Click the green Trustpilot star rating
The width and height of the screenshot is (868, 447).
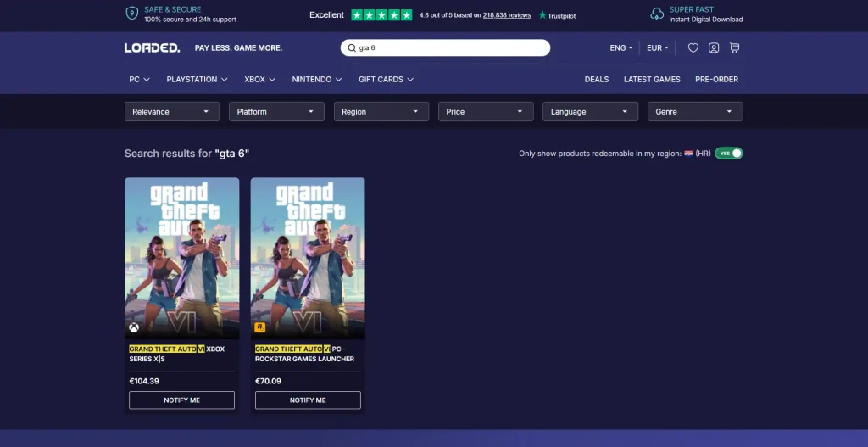[x=381, y=15]
